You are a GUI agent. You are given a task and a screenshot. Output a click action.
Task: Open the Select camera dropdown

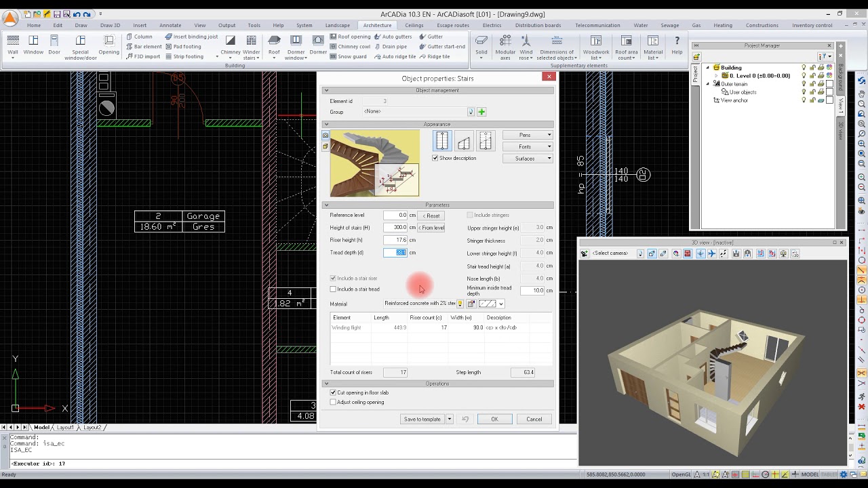click(x=639, y=253)
